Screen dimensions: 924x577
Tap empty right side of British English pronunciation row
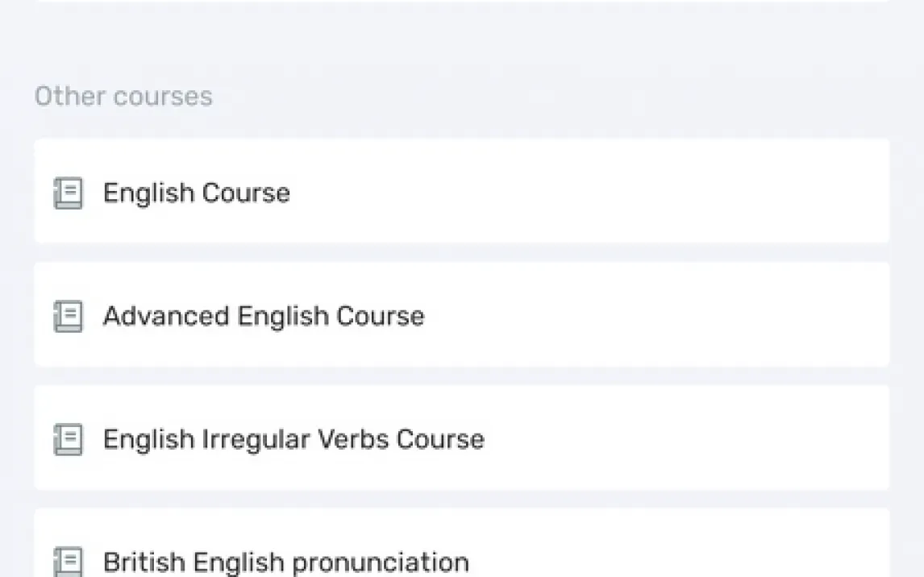coord(726,556)
